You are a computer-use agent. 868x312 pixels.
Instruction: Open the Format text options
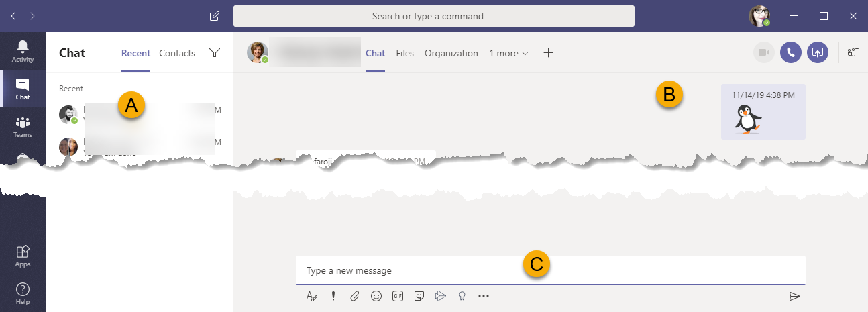(311, 296)
